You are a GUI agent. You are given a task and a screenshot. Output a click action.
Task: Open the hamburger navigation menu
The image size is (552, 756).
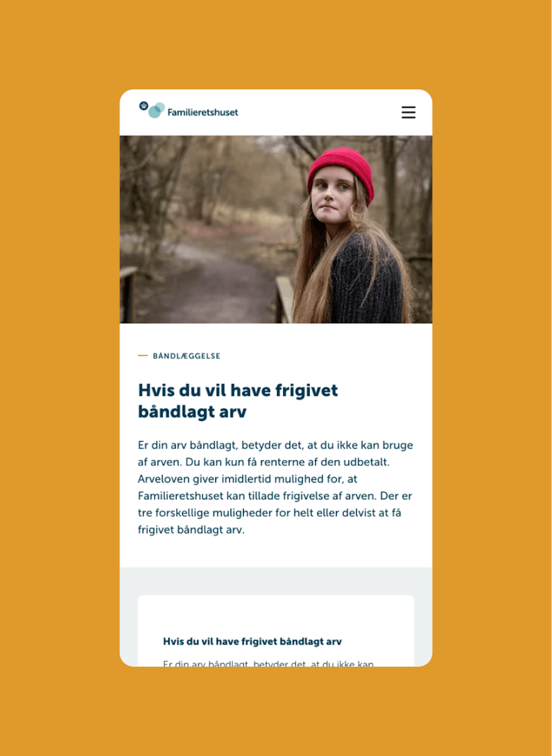point(408,112)
